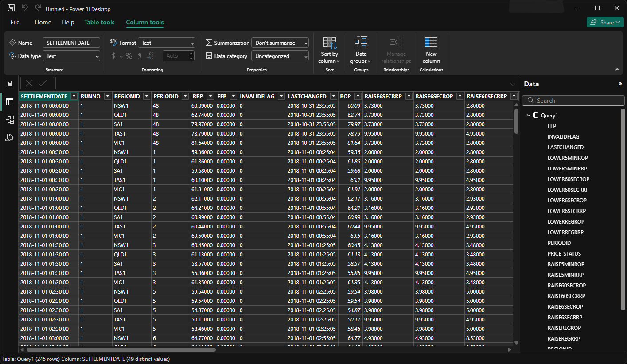Screen dimensions: 627x364
Task: Open DAX query view in sidebar
Action: [x=9, y=137]
